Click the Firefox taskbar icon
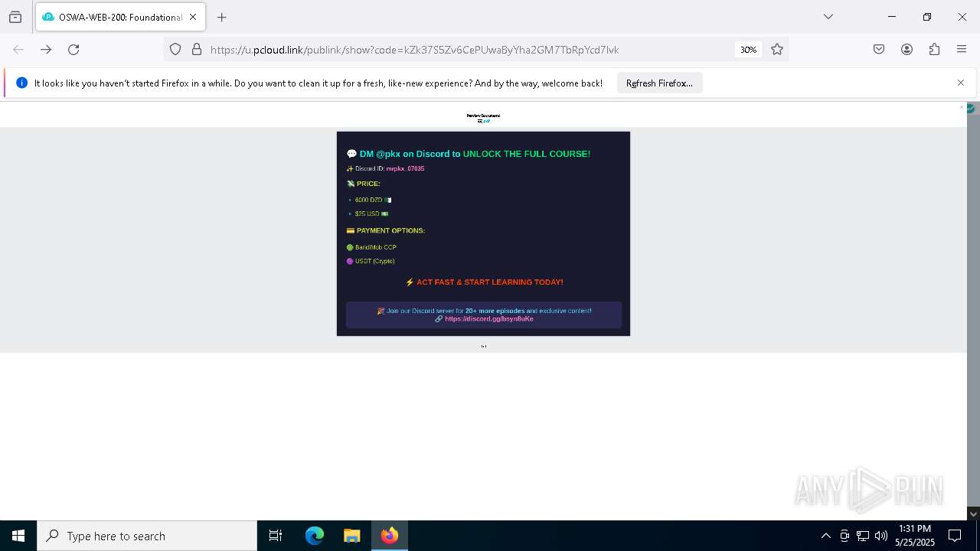The image size is (980, 551). [390, 536]
